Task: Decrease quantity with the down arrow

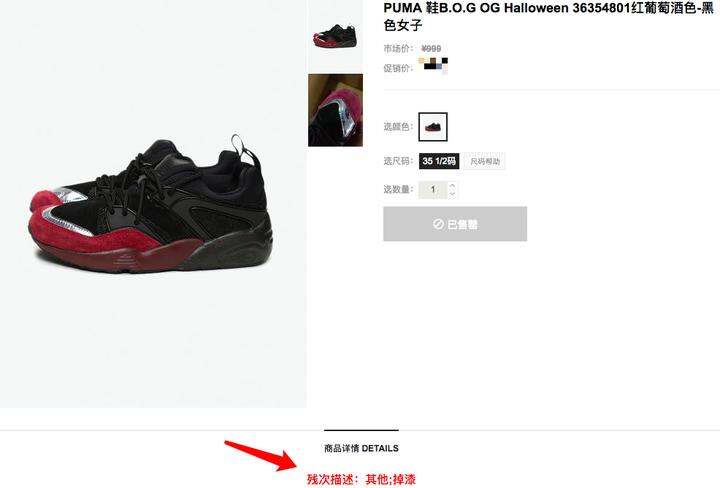Action: pyautogui.click(x=452, y=194)
